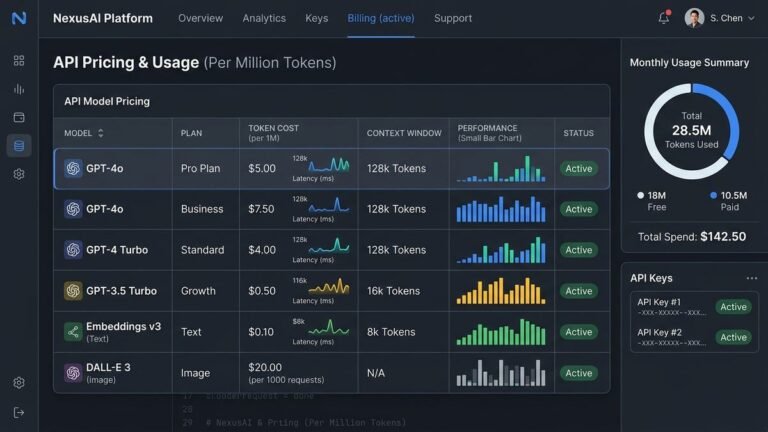The height and width of the screenshot is (432, 768).
Task: Expand the S. Chen account dropdown chevron
Action: click(751, 19)
